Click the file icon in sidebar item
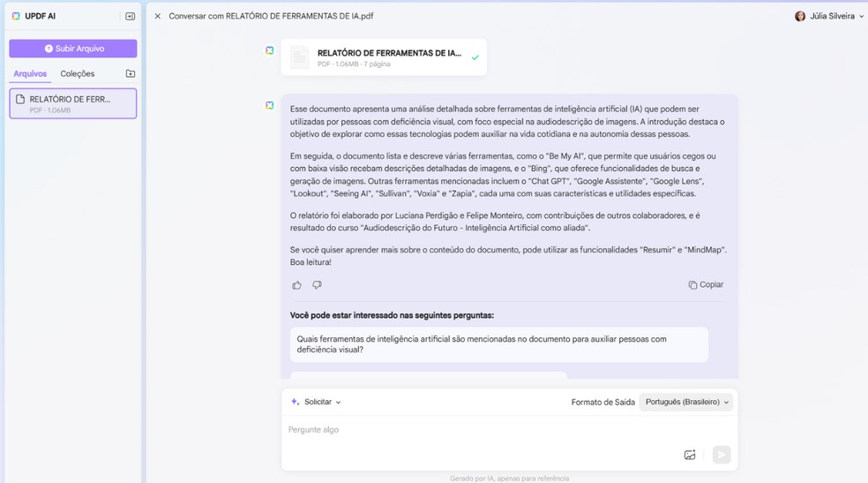868x483 pixels. click(x=20, y=99)
